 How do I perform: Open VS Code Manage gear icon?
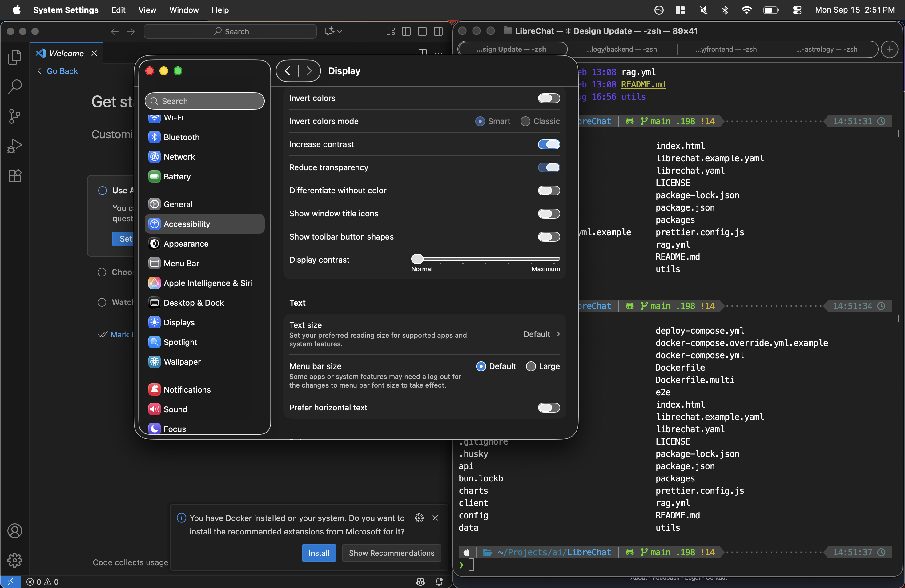coord(14,560)
